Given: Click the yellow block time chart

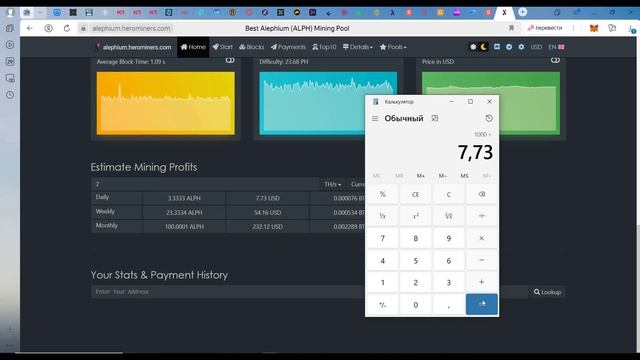Looking at the screenshot, I should [166, 103].
